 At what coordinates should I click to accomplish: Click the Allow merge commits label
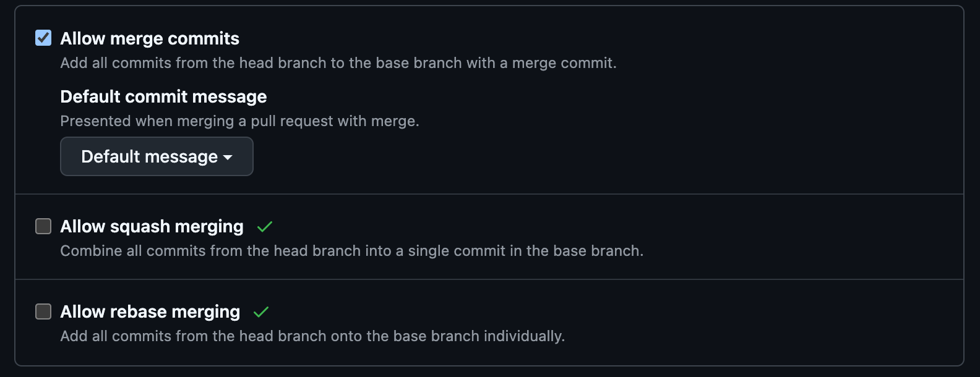(150, 38)
